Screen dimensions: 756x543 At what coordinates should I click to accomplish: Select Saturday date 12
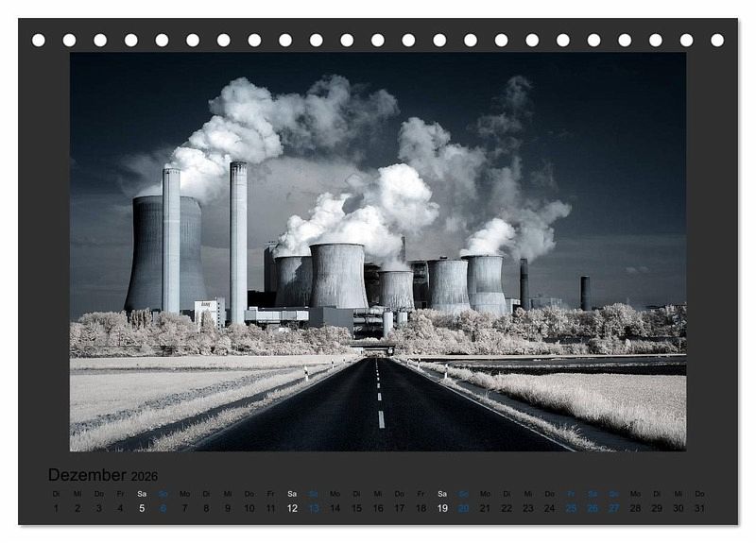click(292, 508)
